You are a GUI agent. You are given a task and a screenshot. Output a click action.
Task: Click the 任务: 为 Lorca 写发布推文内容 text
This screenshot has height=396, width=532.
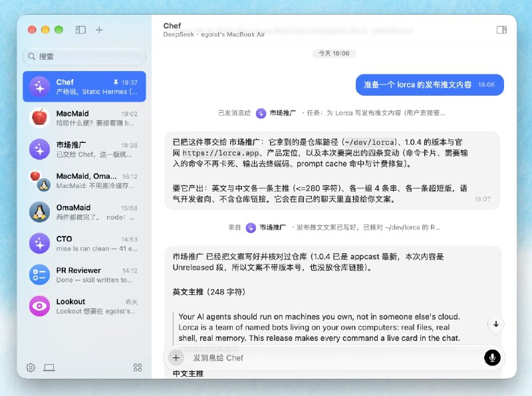tap(376, 113)
